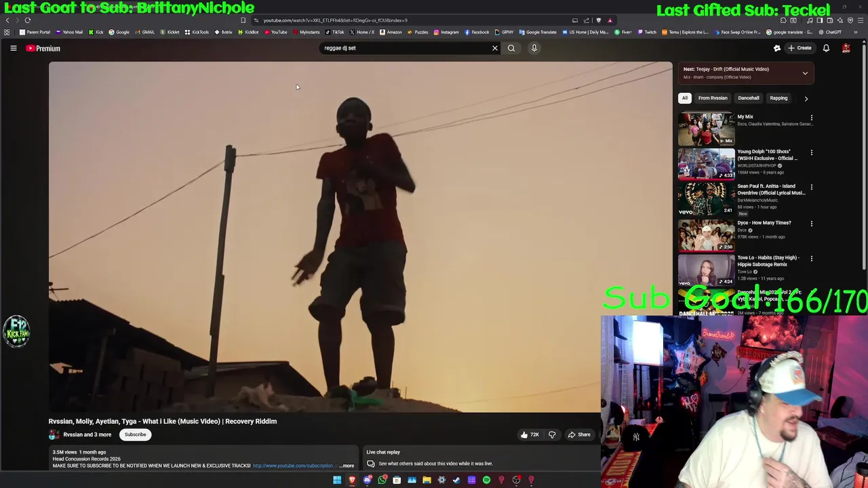
Task: Open OBS Studio from the taskbar
Action: click(516, 480)
